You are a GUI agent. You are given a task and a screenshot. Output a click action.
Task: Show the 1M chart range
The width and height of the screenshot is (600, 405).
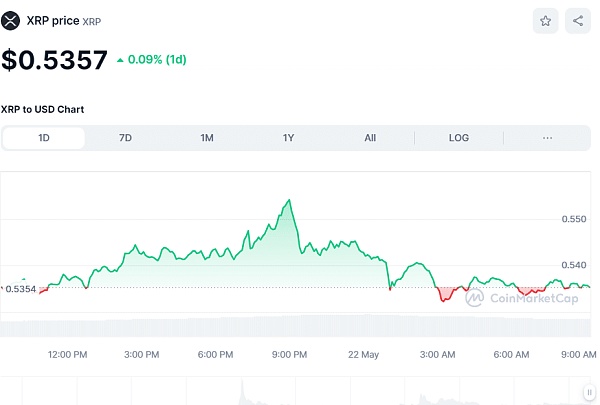point(207,138)
